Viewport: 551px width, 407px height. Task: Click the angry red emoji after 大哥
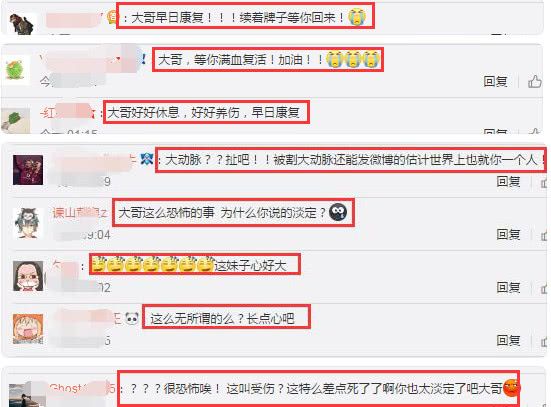tap(512, 388)
